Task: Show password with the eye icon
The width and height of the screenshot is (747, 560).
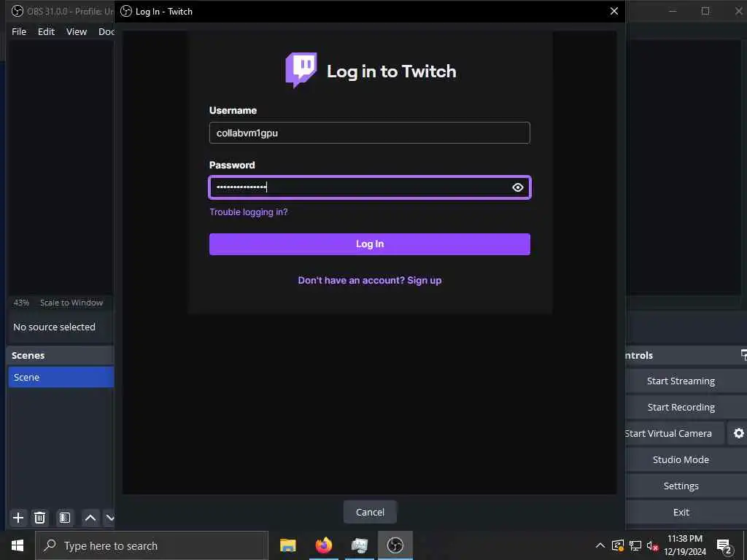Action: 518,187
